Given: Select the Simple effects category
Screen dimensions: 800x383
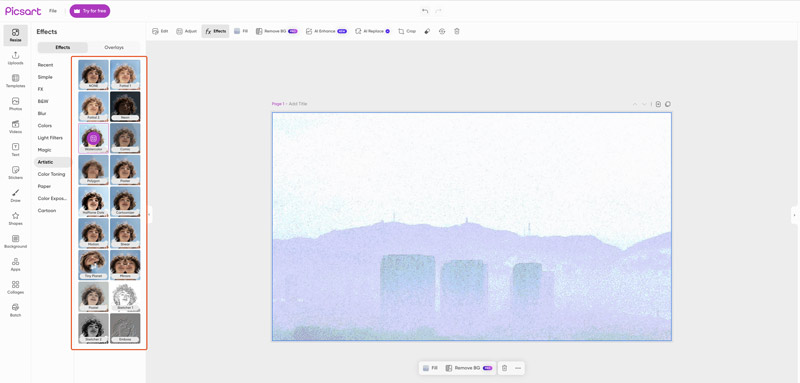Looking at the screenshot, I should point(45,77).
